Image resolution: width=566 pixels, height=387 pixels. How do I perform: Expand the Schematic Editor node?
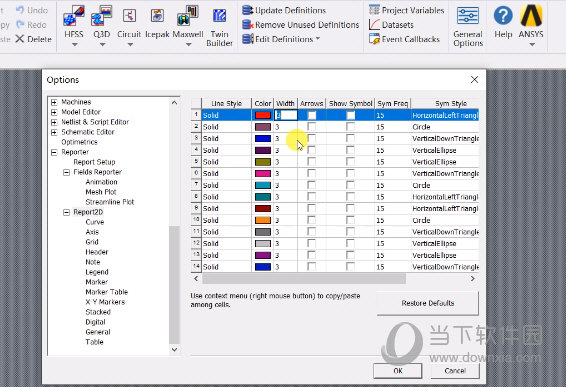[54, 132]
